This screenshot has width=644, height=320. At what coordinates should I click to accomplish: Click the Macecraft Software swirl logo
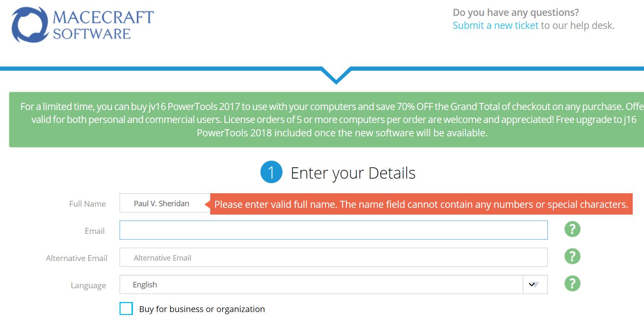tap(30, 25)
